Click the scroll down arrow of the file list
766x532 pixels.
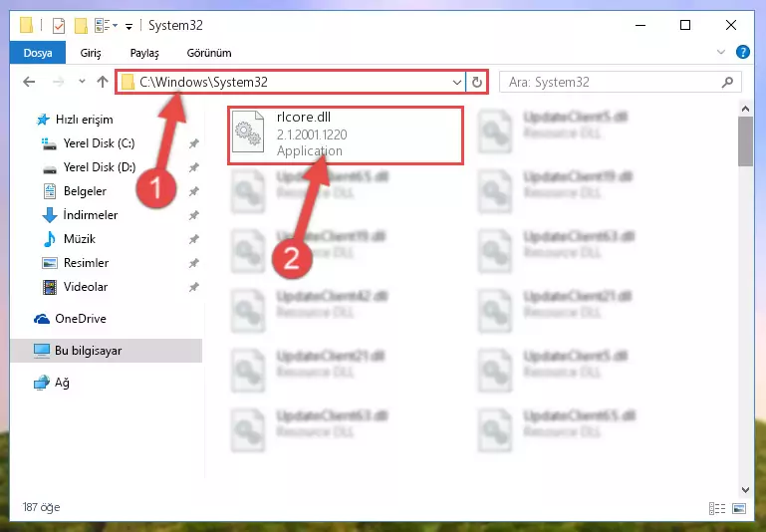[745, 490]
